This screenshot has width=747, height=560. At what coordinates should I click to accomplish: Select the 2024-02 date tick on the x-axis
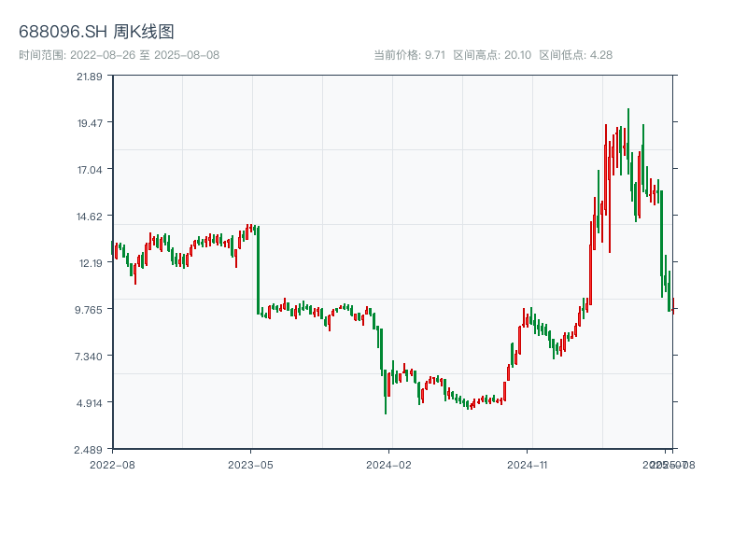tap(389, 464)
